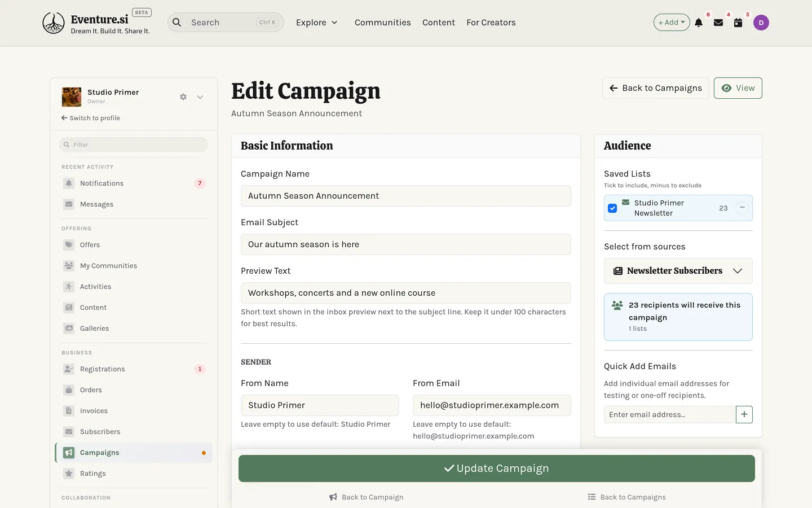Viewport: 812px width, 508px height.
Task: Open the Add dropdown button
Action: pos(672,23)
